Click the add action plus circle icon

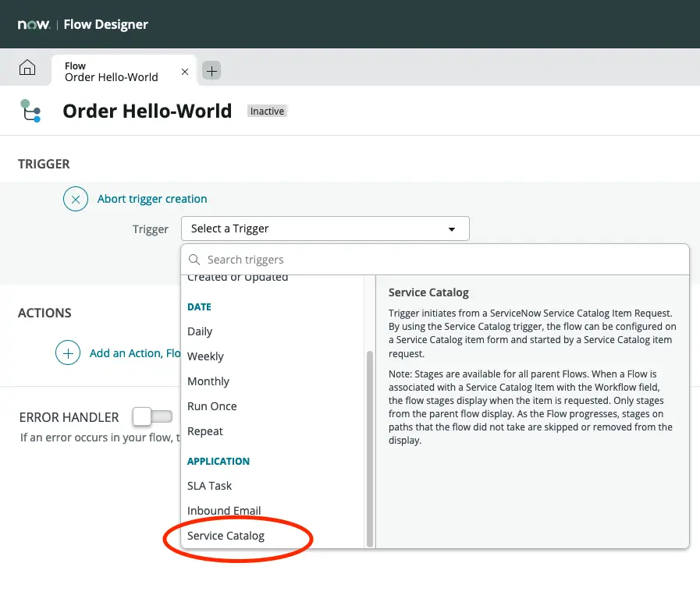[x=68, y=353]
